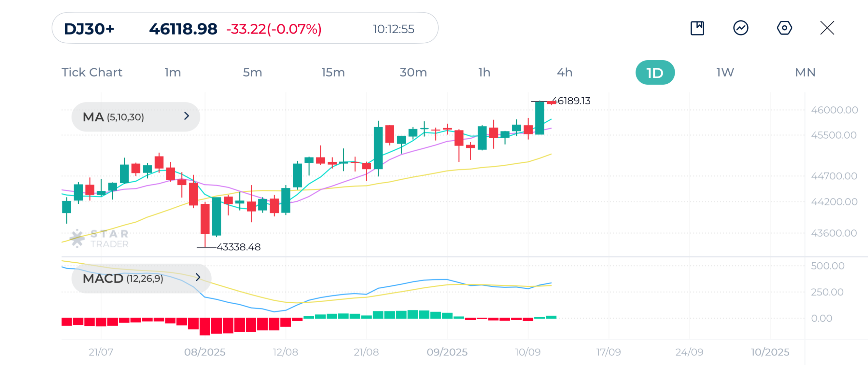
Task: Click the save chart layout icon
Action: [x=697, y=28]
